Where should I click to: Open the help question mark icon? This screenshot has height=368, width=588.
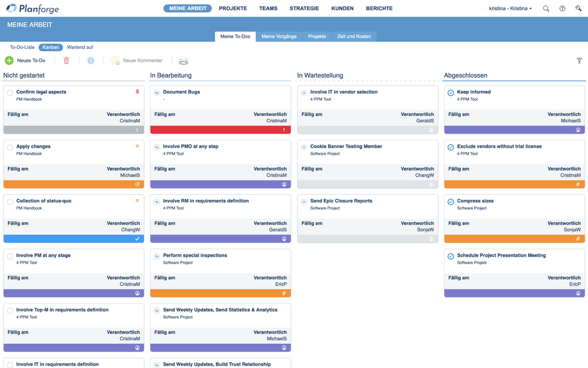tap(562, 9)
